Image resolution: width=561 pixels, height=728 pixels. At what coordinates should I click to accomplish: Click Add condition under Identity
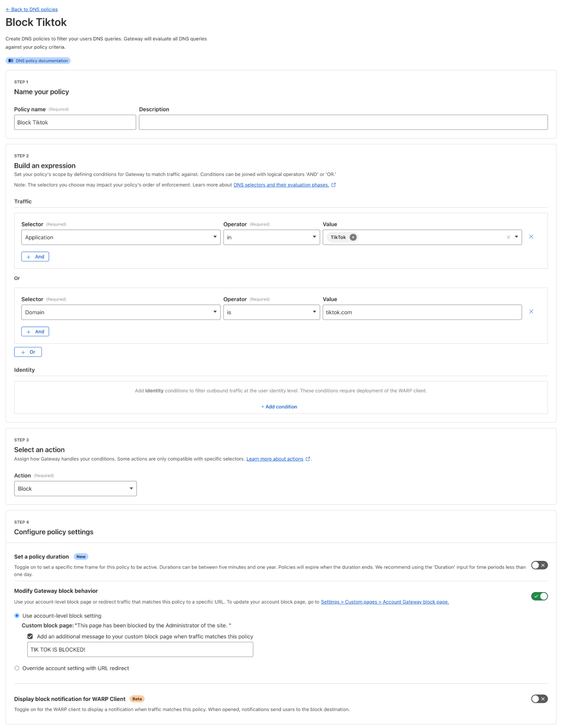tap(279, 406)
